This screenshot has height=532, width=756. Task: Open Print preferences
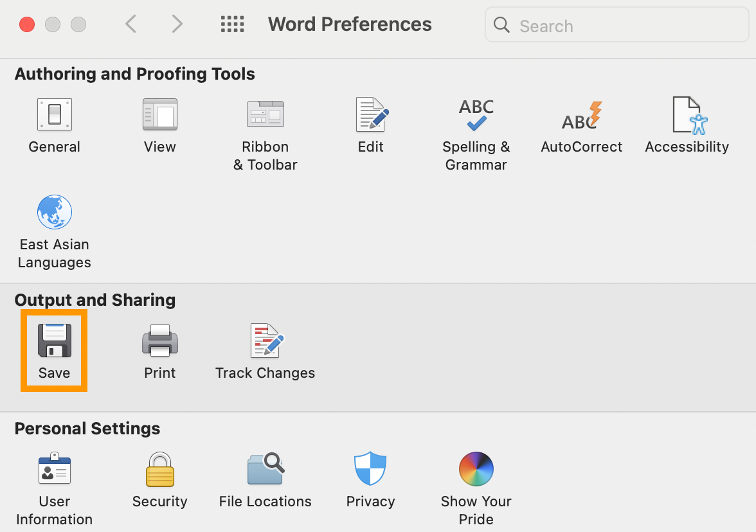(x=159, y=342)
